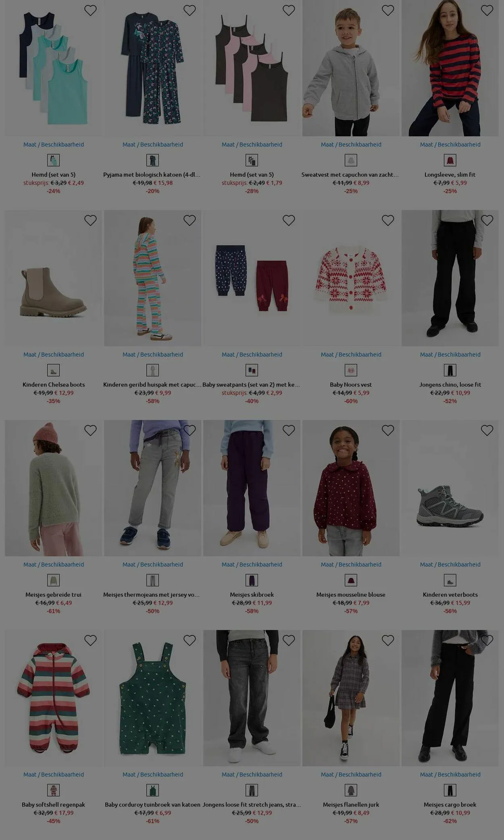Toggle wishlist heart for Meisjes gebreide trui
This screenshot has width=504, height=840.
coord(90,430)
